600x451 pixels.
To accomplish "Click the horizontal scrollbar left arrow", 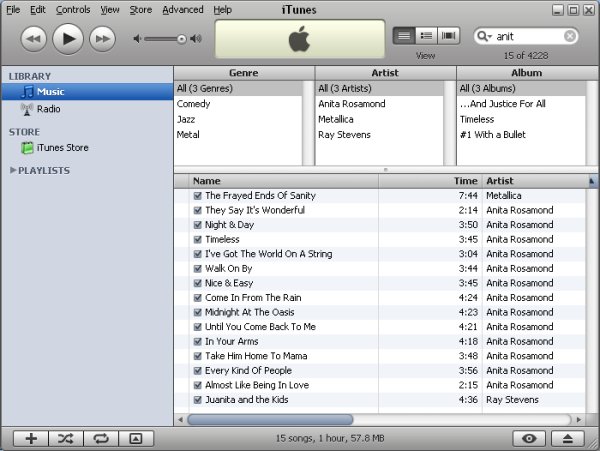I will coord(180,420).
